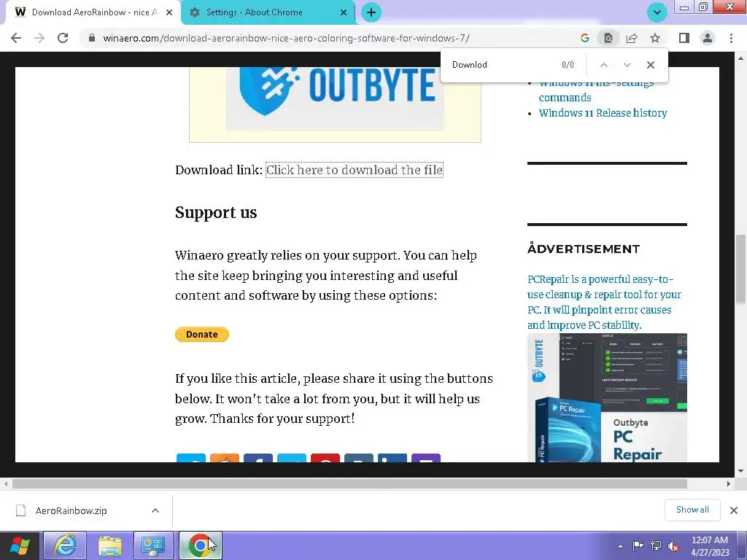Go to next find result

point(627,65)
